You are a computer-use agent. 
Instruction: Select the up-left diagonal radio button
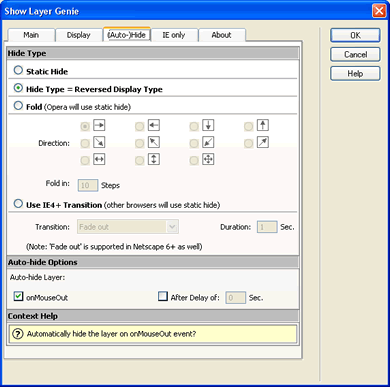point(140,144)
